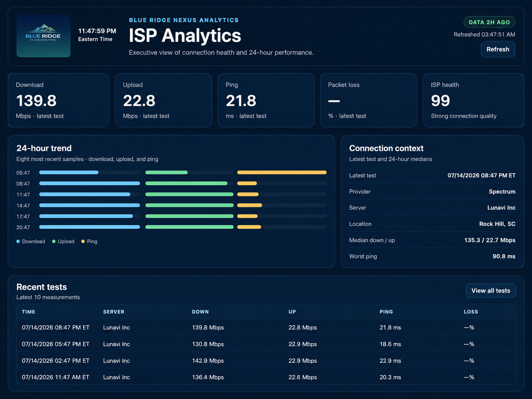
Task: Open View all tests
Action: tap(491, 291)
